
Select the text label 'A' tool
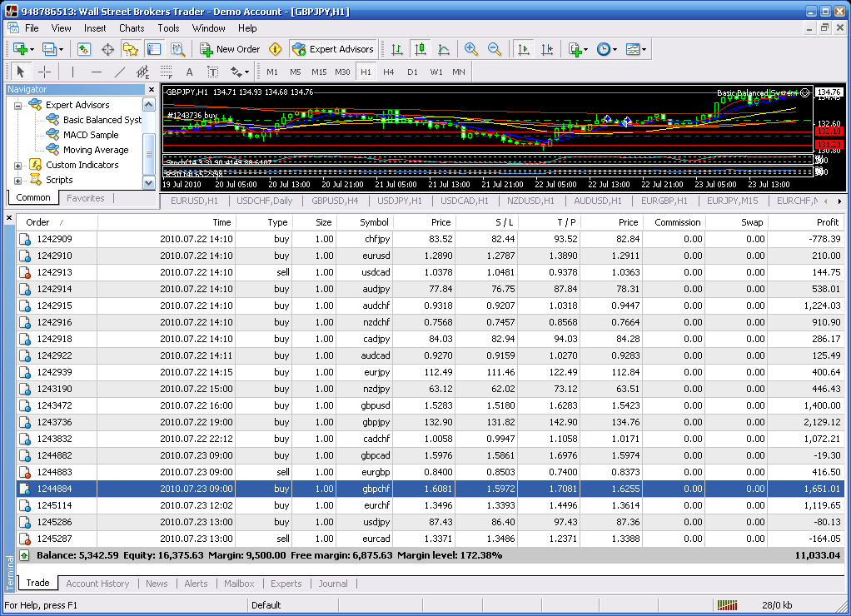(x=189, y=72)
